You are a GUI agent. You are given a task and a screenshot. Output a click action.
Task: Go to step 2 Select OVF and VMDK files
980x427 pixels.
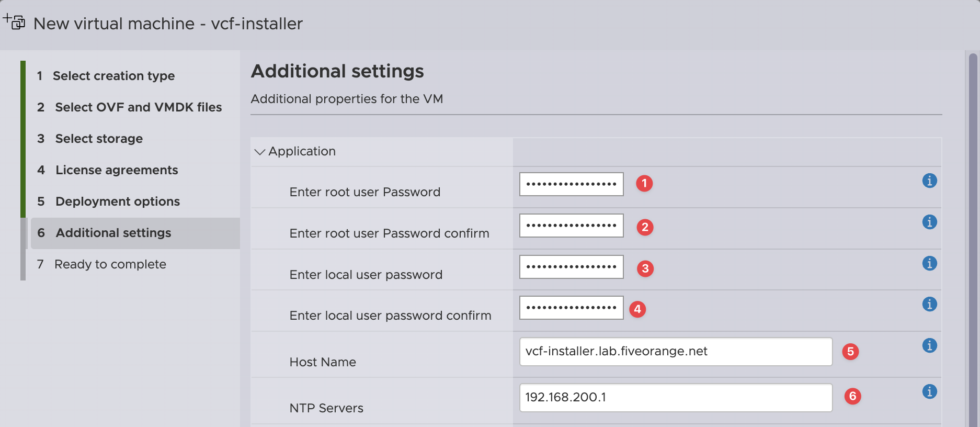coord(138,107)
